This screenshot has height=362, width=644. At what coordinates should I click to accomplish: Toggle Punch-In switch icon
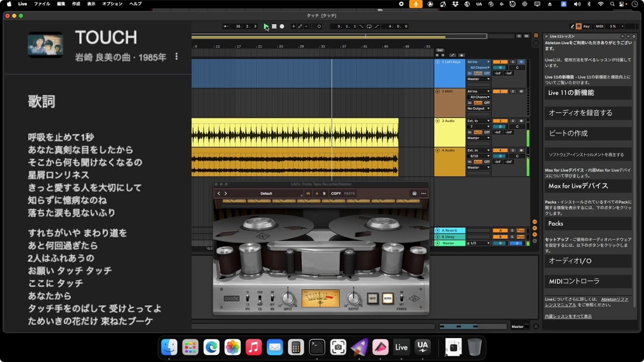(x=361, y=26)
